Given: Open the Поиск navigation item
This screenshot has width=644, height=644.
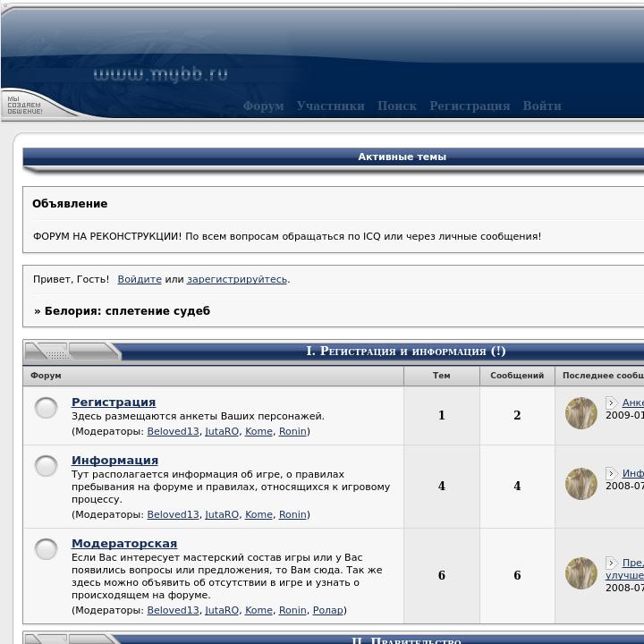Looking at the screenshot, I should (x=397, y=106).
